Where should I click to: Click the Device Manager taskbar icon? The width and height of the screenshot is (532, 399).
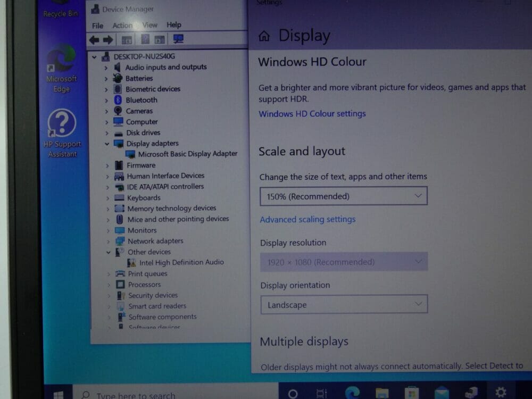(471, 393)
